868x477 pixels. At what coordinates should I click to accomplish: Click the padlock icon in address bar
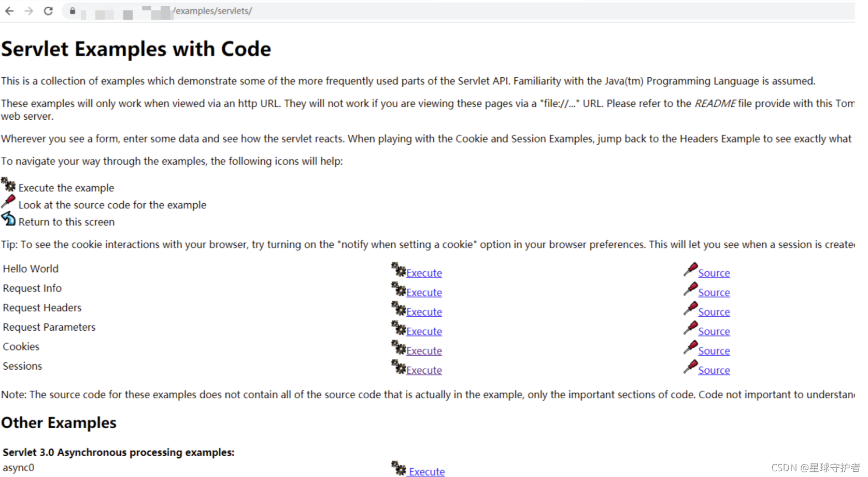(x=73, y=11)
